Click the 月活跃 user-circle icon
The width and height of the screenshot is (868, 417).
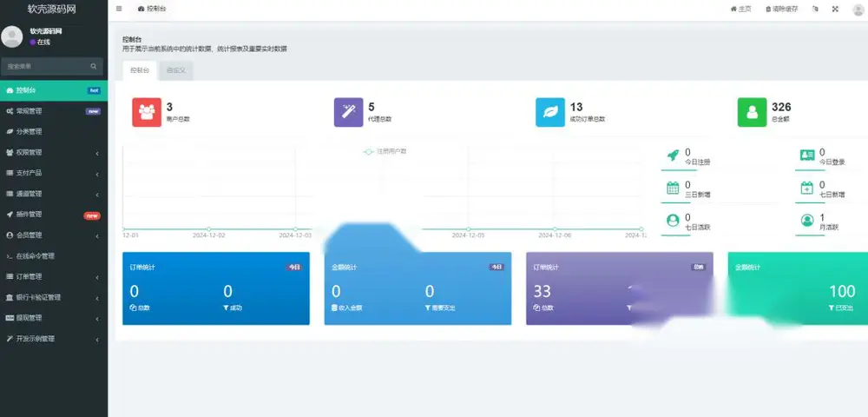click(x=807, y=221)
